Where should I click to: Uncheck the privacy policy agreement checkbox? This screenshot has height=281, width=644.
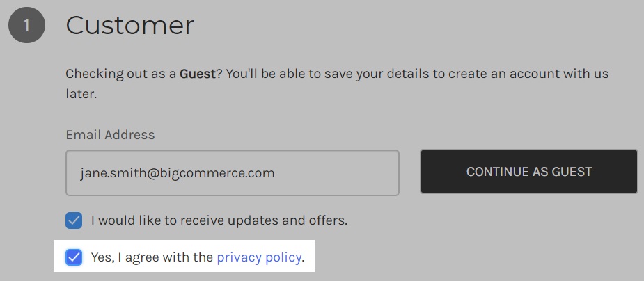point(74,258)
